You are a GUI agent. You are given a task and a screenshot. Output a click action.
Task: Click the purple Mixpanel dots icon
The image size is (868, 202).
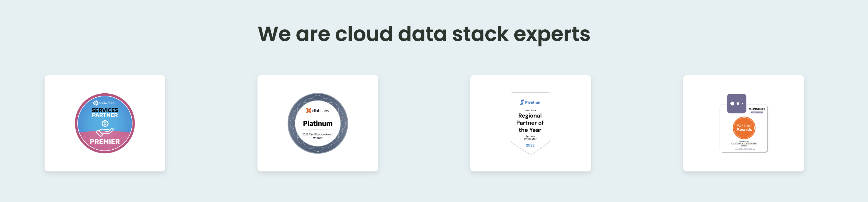pos(736,103)
